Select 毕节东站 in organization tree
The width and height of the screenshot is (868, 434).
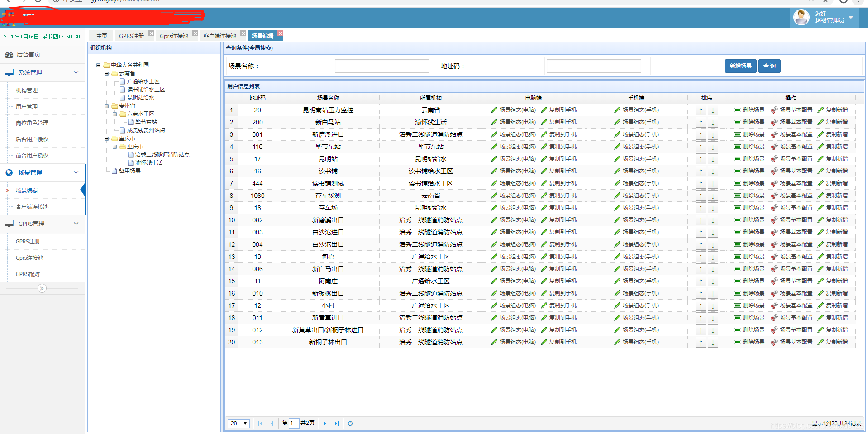coord(146,122)
